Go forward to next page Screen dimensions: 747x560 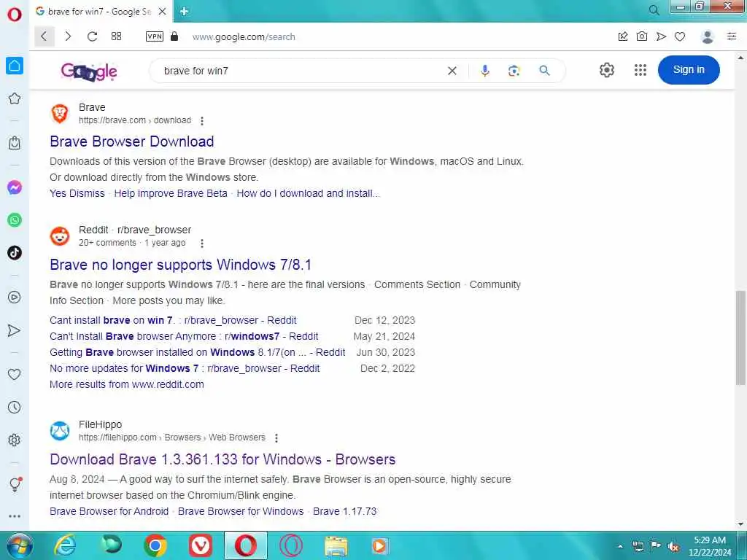pyautogui.click(x=68, y=36)
